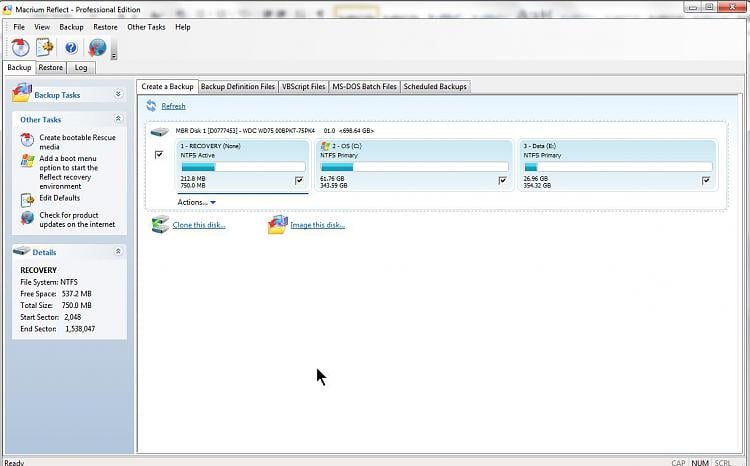Open the Help menu

183,27
